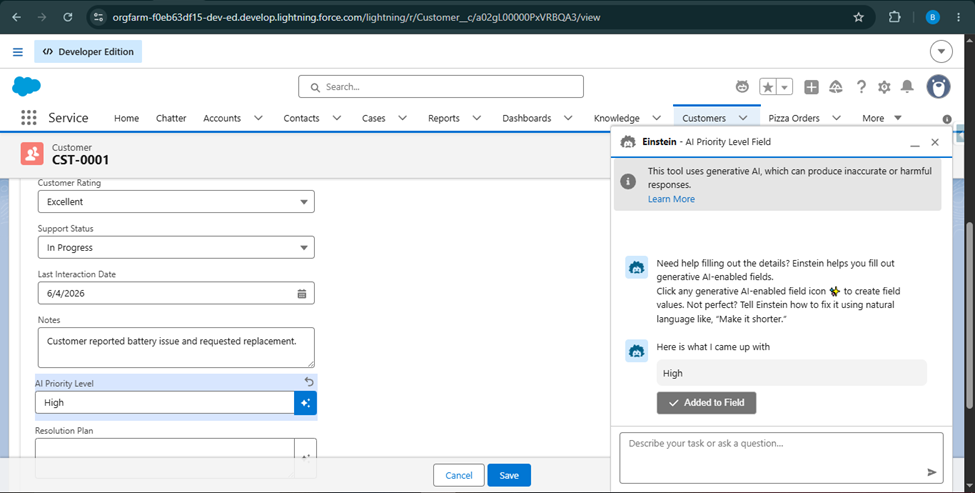The width and height of the screenshot is (975, 493).
Task: Expand the Knowledge tab chevron
Action: 656,118
